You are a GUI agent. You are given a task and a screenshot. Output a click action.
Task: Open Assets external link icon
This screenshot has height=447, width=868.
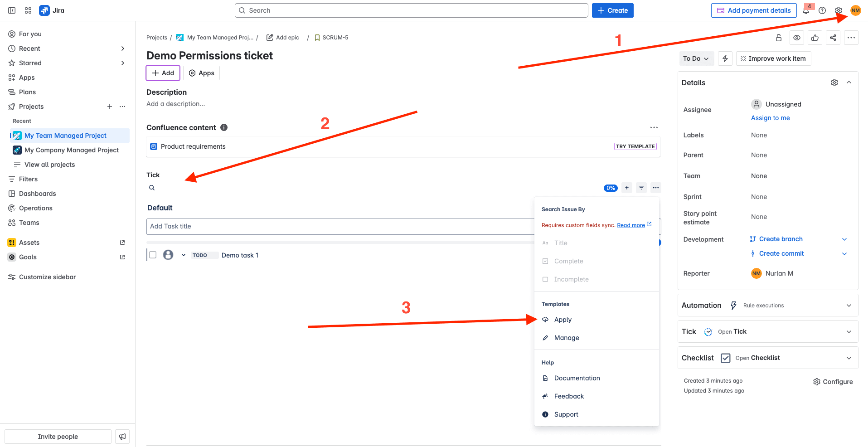coord(122,243)
